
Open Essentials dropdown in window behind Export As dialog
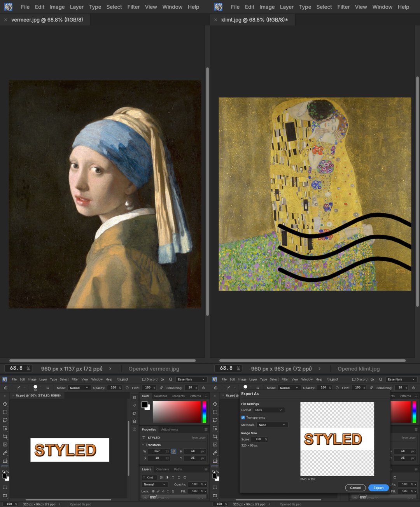(401, 379)
